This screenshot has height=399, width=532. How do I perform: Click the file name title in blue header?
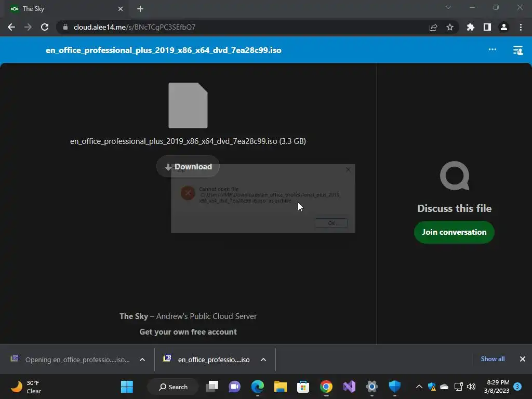coord(164,50)
